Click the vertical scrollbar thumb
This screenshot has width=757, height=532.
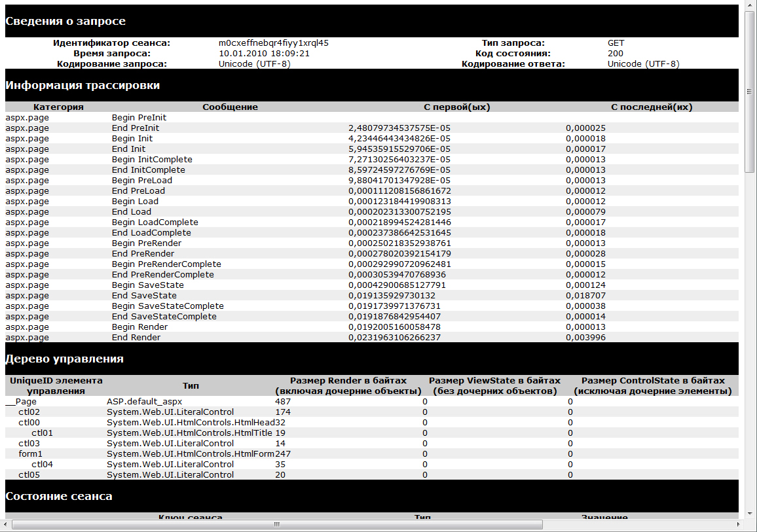[749, 92]
